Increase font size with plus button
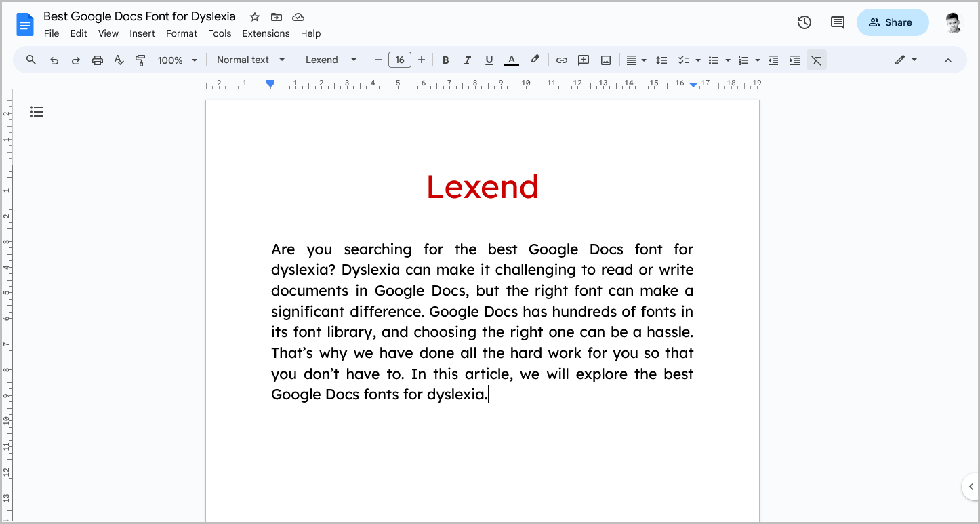 coord(422,60)
